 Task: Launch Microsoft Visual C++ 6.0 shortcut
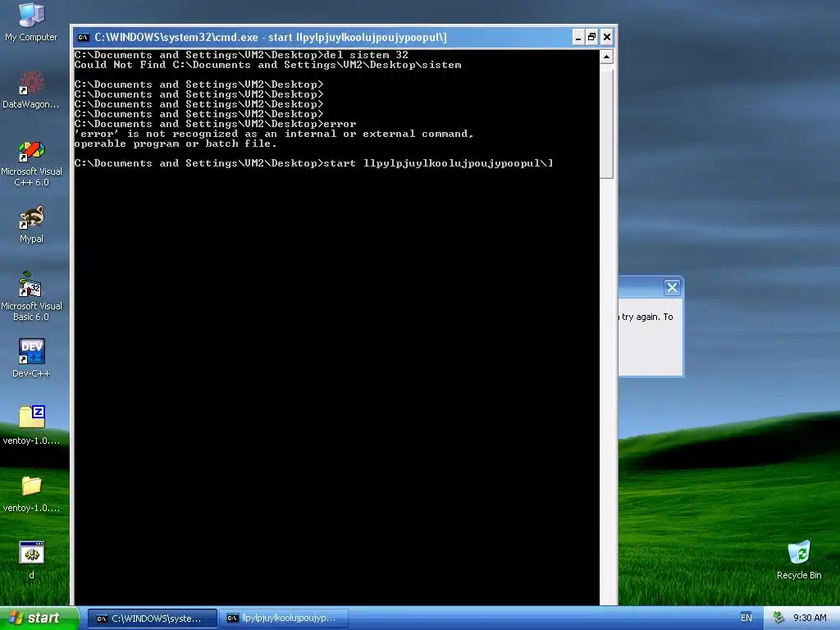pyautogui.click(x=31, y=163)
